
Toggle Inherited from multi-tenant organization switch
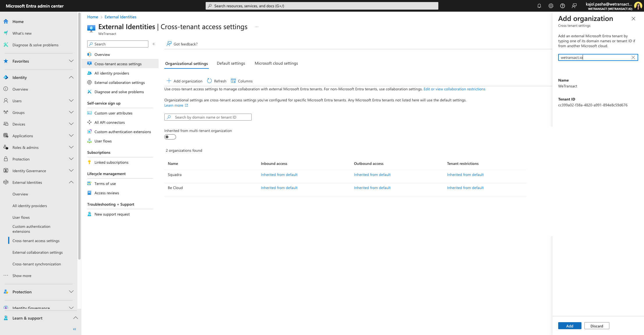[x=170, y=137]
